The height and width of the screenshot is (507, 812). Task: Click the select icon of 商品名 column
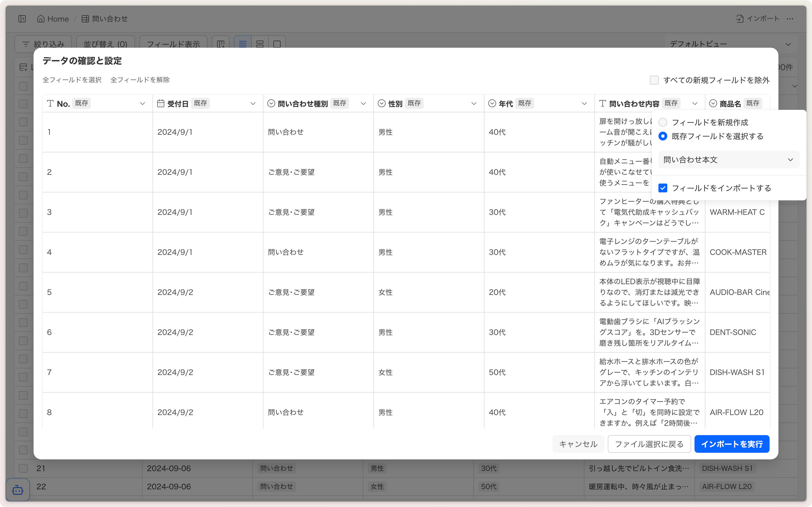tap(713, 104)
